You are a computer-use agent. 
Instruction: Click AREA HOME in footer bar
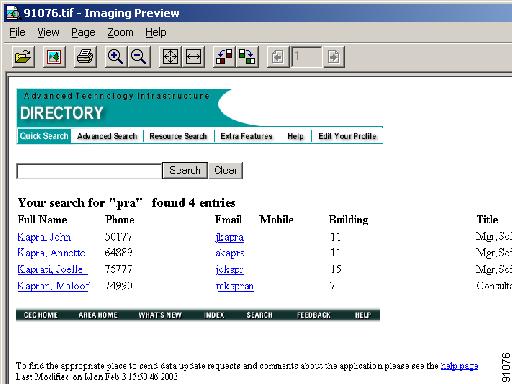click(98, 315)
